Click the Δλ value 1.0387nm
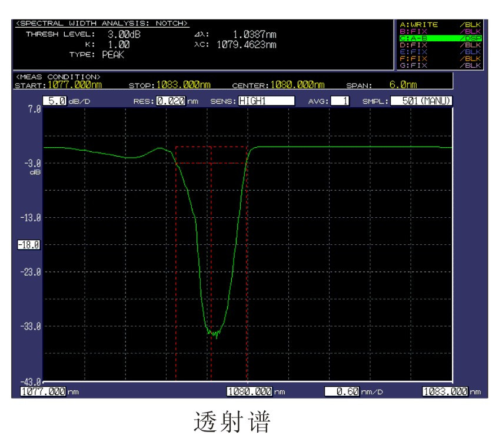Viewport: 502px width, 448px height. click(x=254, y=34)
